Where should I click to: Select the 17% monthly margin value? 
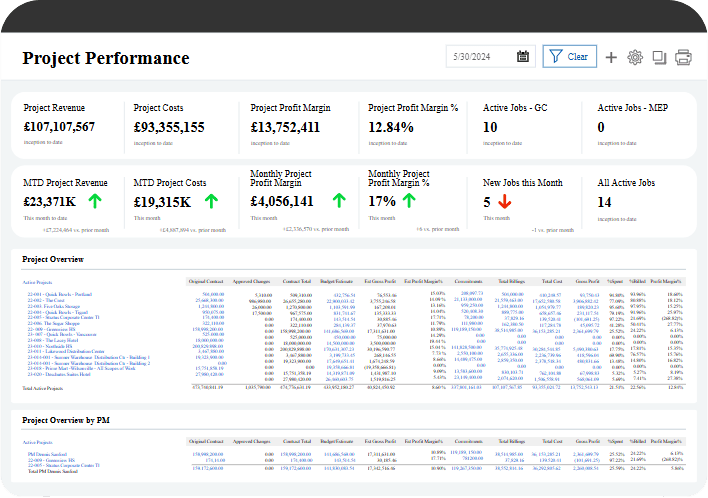click(382, 201)
